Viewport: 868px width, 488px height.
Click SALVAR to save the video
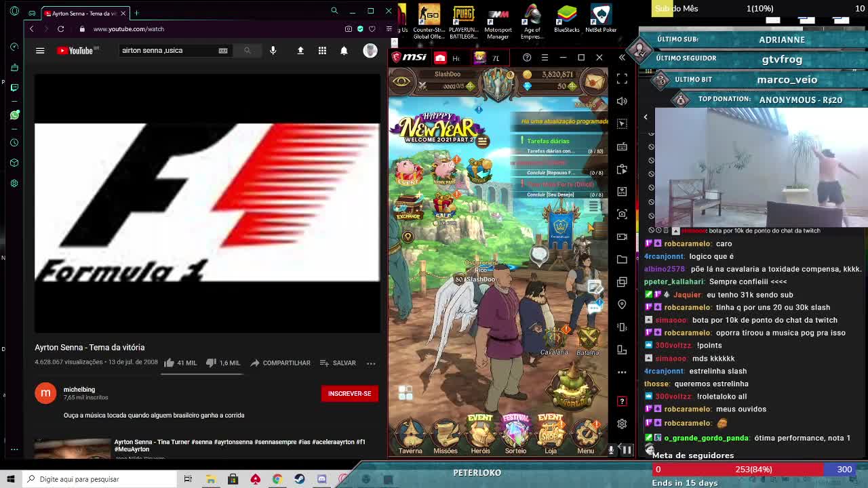click(338, 363)
